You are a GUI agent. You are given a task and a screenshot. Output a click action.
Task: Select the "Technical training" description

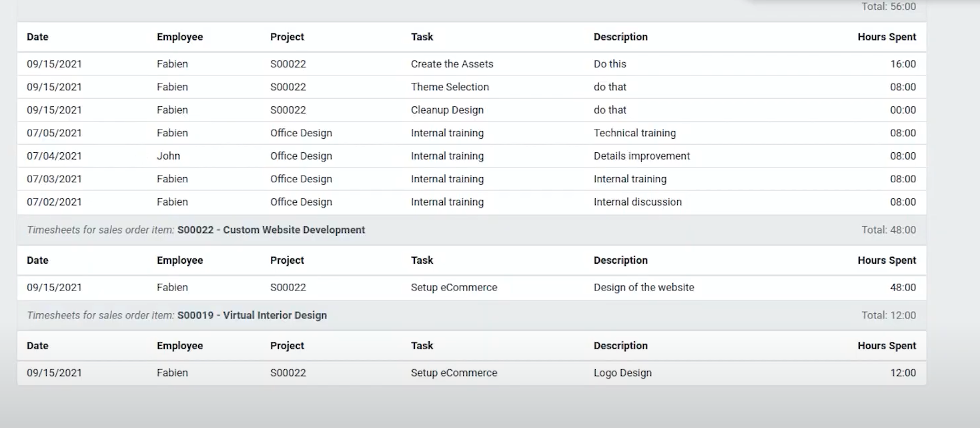pos(634,133)
